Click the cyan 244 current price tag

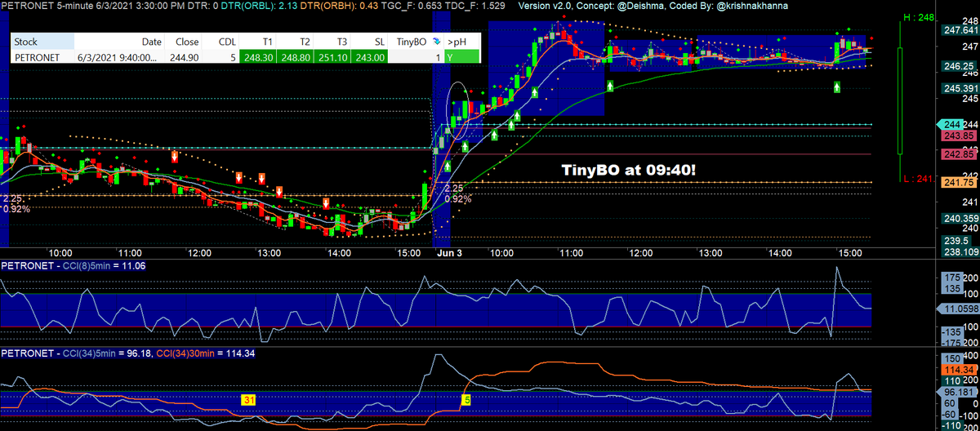coord(950,124)
